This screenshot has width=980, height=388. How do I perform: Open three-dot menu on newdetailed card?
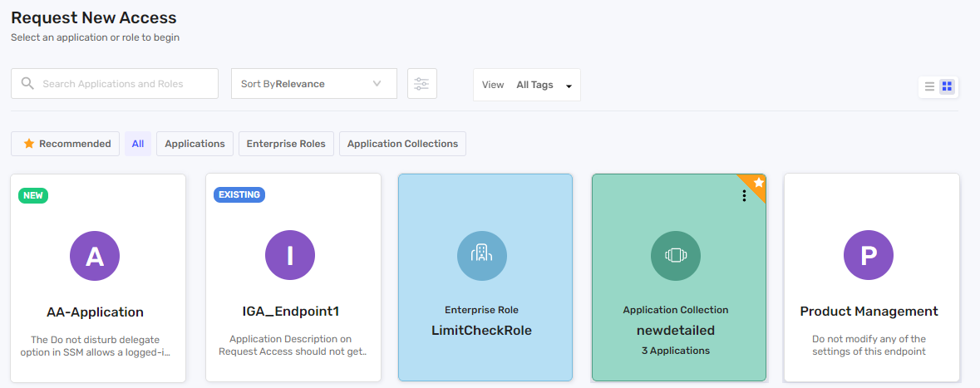pos(744,196)
